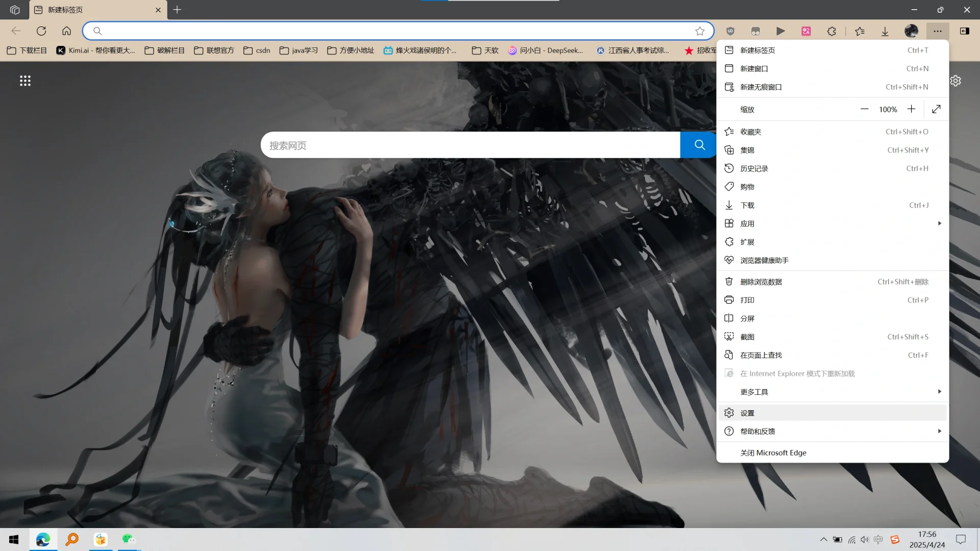The height and width of the screenshot is (551, 980).
Task: Increase zoom with the plus button
Action: tap(911, 109)
